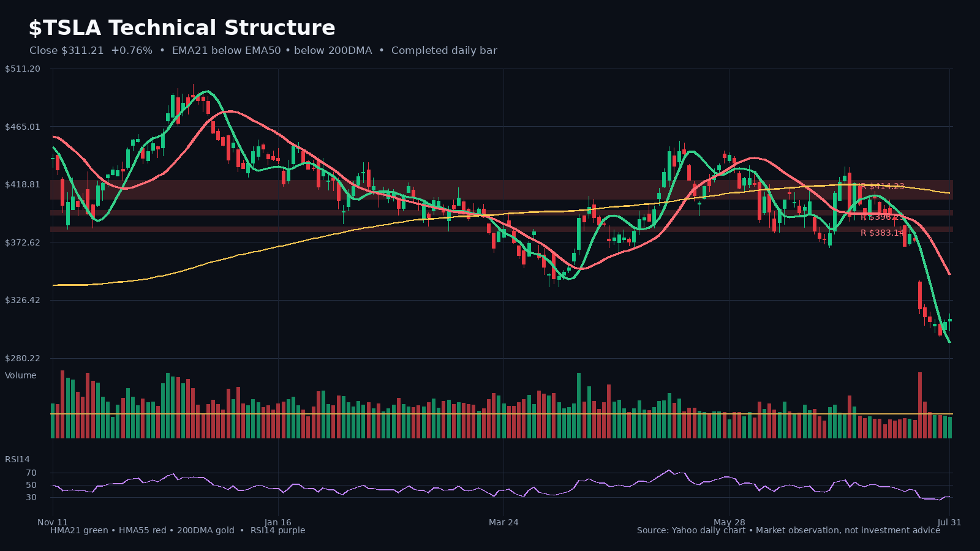Select the "$326.42" price axis label
This screenshot has height=551, width=980.
point(23,300)
